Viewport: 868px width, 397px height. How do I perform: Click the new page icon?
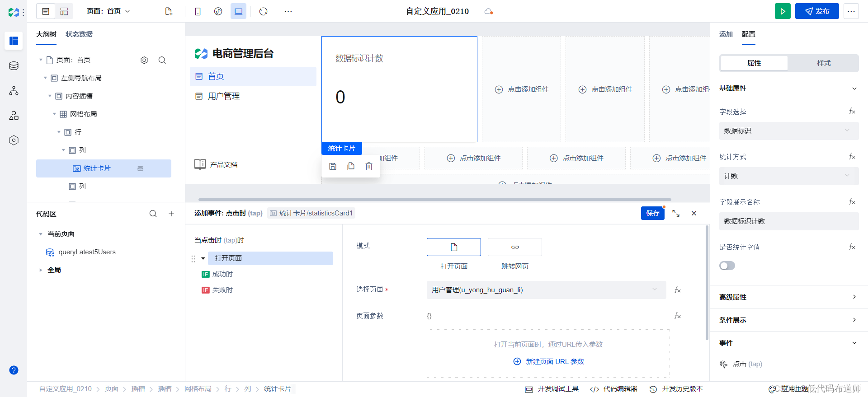click(x=169, y=11)
